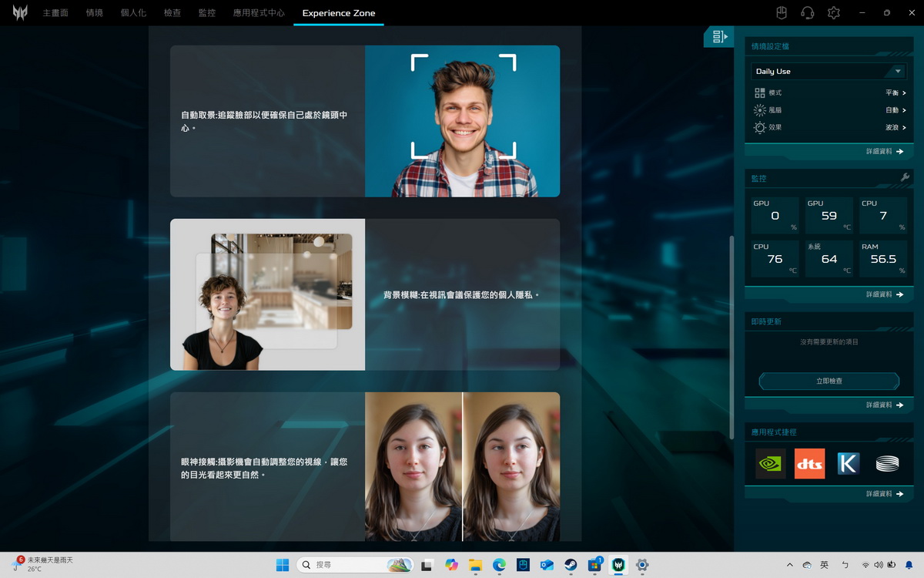Click the wrench icon in 監控 panel

click(905, 178)
